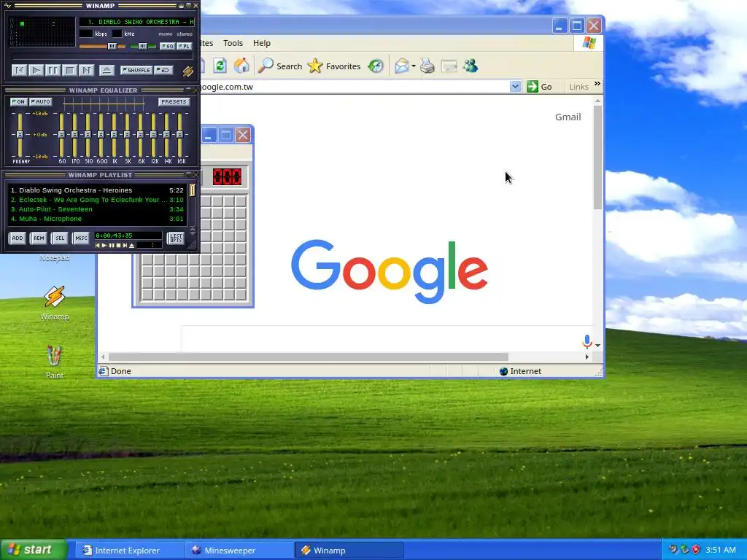Image resolution: width=747 pixels, height=560 pixels.
Task: Open the playlist SEL menu
Action: tap(60, 238)
